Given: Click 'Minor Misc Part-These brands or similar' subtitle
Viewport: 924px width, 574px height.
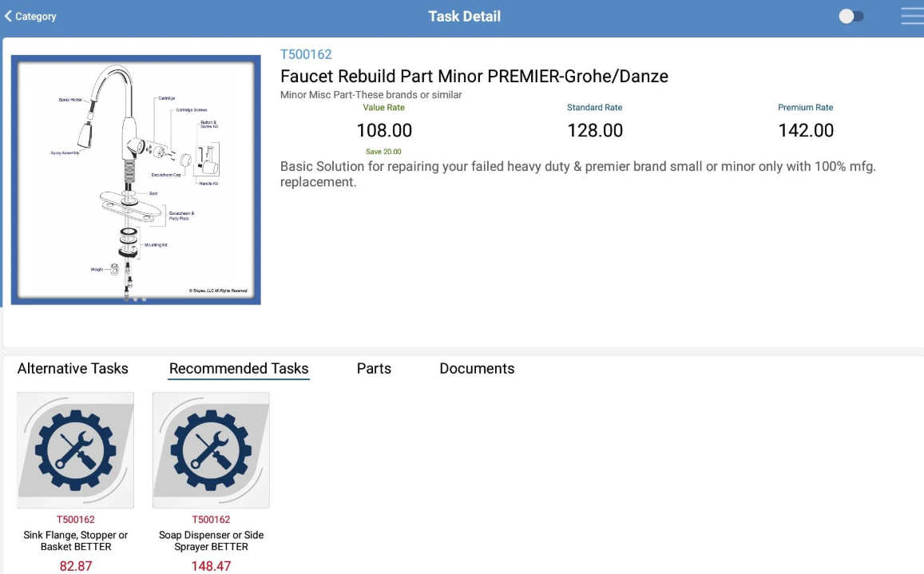Looking at the screenshot, I should click(x=371, y=94).
